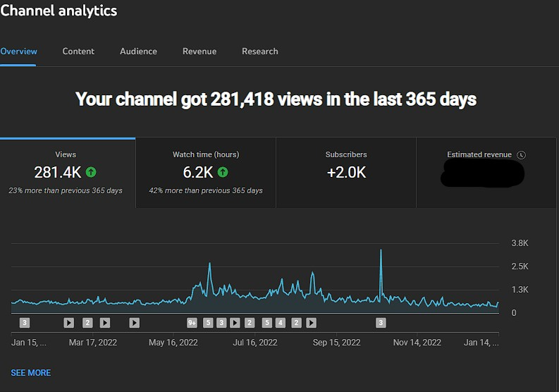
Task: Click '42% more than previous 365 days'
Action: (206, 190)
